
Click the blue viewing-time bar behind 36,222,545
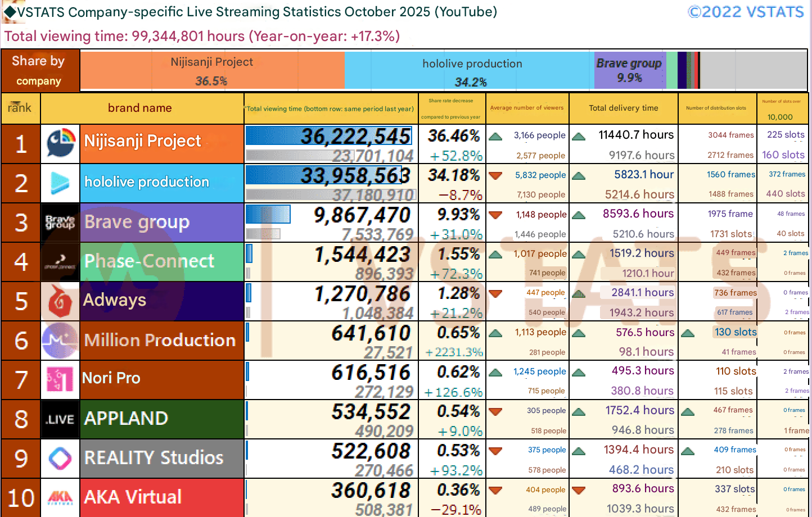[329, 135]
